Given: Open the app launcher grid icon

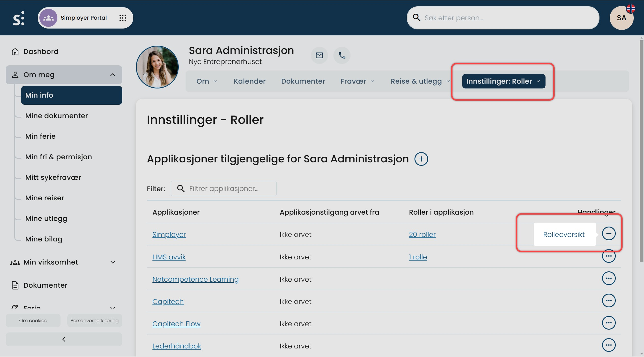Looking at the screenshot, I should point(123,18).
